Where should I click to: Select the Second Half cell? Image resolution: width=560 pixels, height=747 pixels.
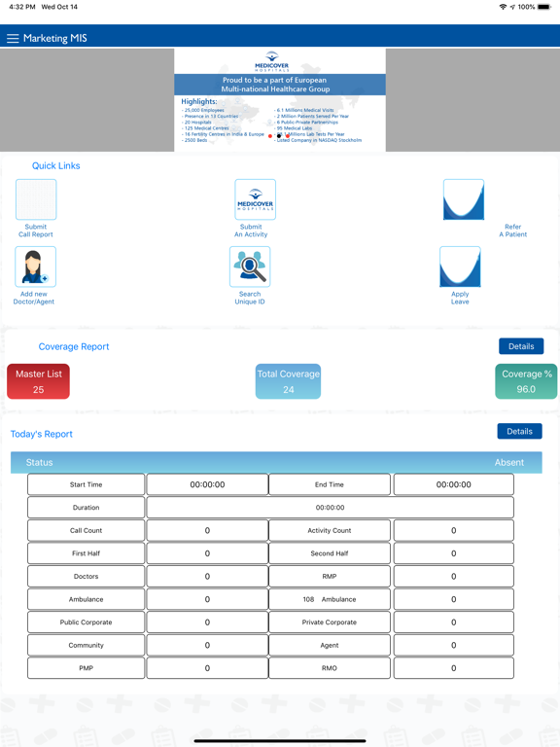click(330, 553)
